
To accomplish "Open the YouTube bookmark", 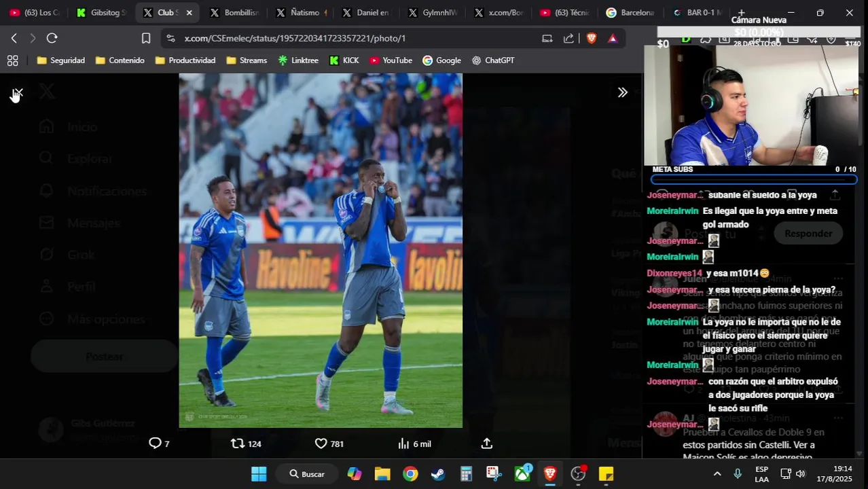I will tap(391, 60).
